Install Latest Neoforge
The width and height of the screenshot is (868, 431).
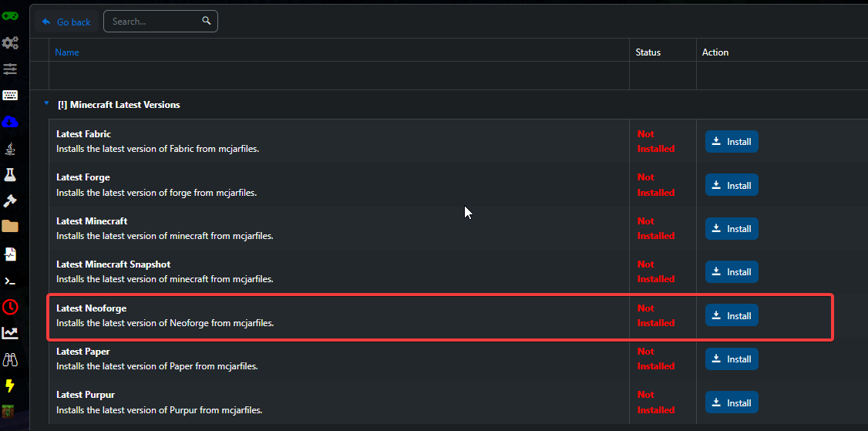tap(732, 315)
